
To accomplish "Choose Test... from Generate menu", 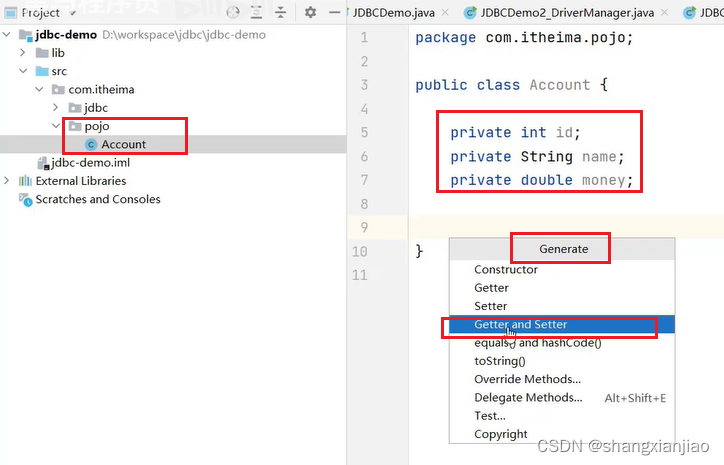I will pyautogui.click(x=562, y=416).
